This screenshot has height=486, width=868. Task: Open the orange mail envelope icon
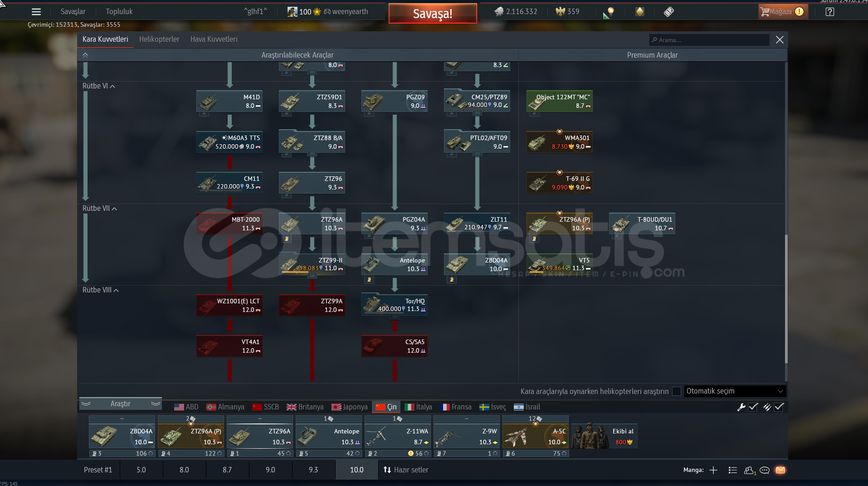click(x=780, y=470)
